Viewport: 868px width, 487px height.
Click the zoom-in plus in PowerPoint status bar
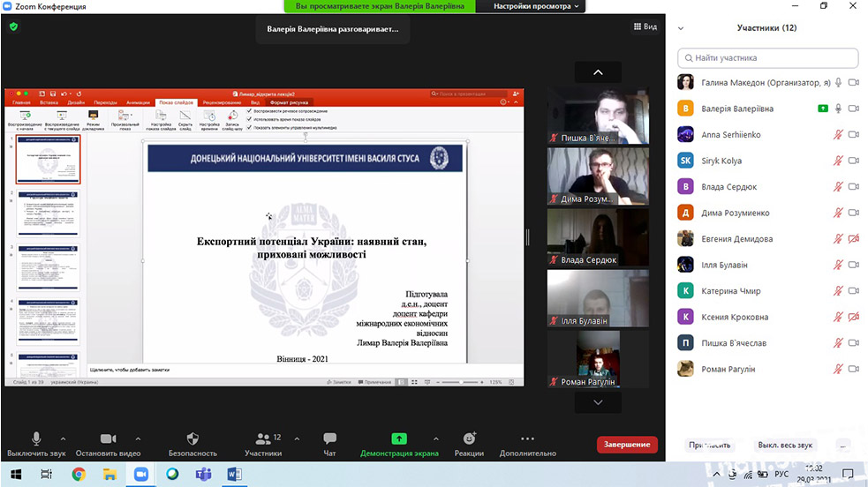481,382
